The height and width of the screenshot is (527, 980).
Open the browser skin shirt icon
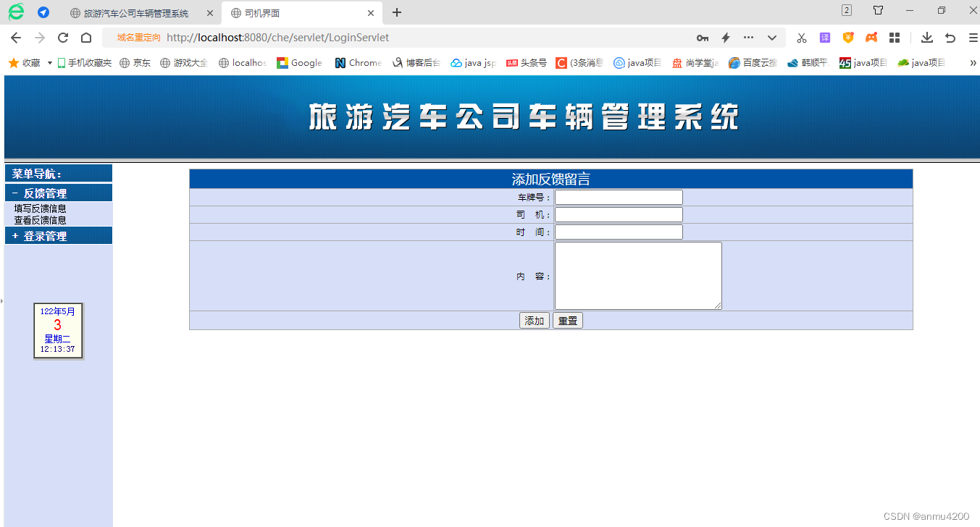[x=878, y=10]
